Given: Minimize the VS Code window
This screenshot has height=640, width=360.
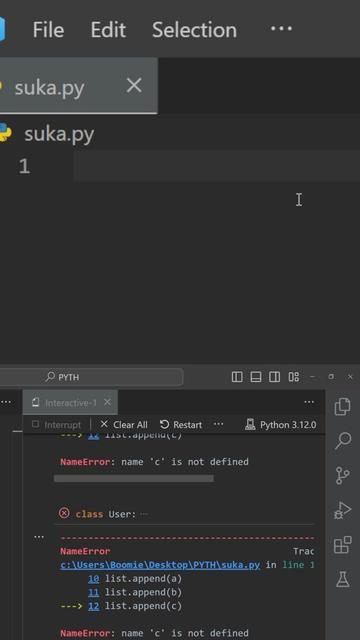Looking at the screenshot, I should (312, 377).
